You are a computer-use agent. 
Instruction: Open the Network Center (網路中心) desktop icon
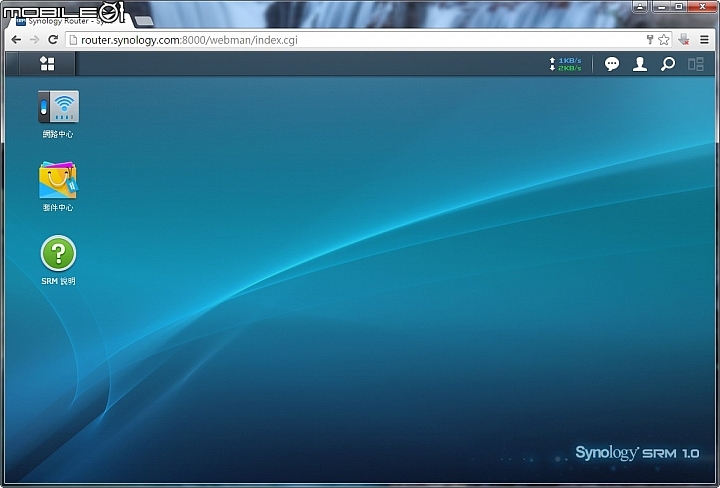point(58,114)
